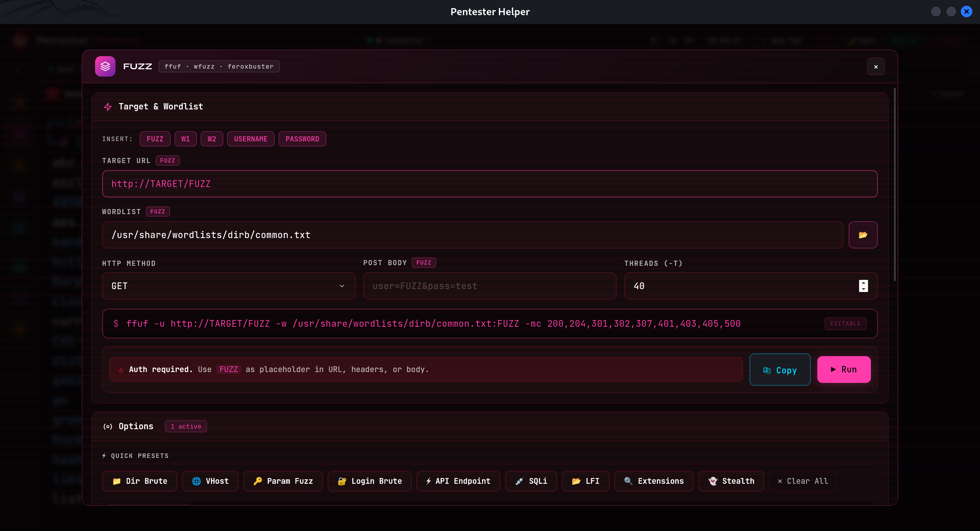The width and height of the screenshot is (980, 531).
Task: Open wordlist folder browse icon
Action: (863, 235)
